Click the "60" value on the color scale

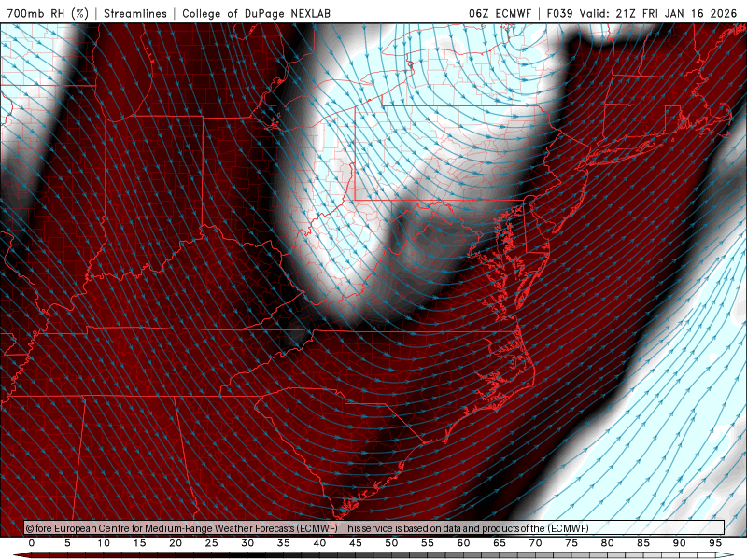[x=463, y=543]
